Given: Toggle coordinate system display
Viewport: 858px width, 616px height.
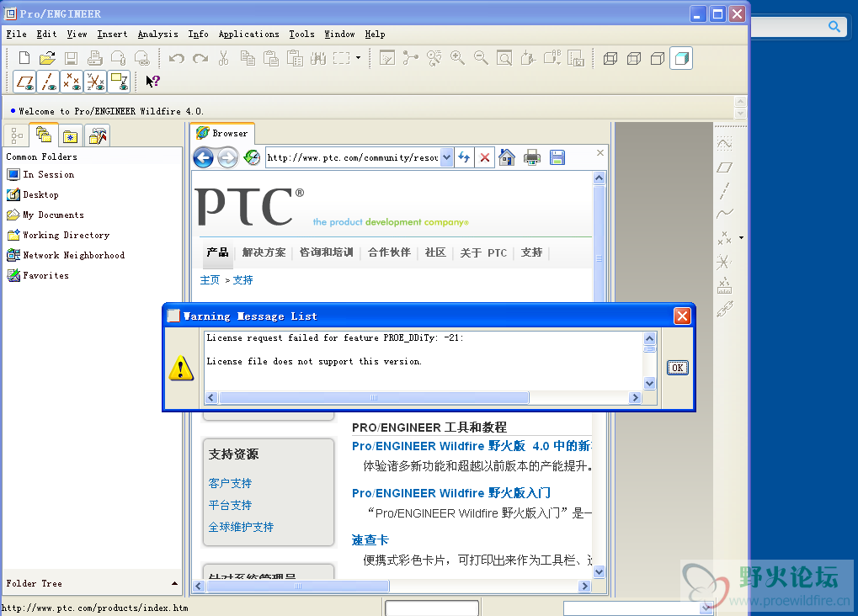Looking at the screenshot, I should 95,82.
